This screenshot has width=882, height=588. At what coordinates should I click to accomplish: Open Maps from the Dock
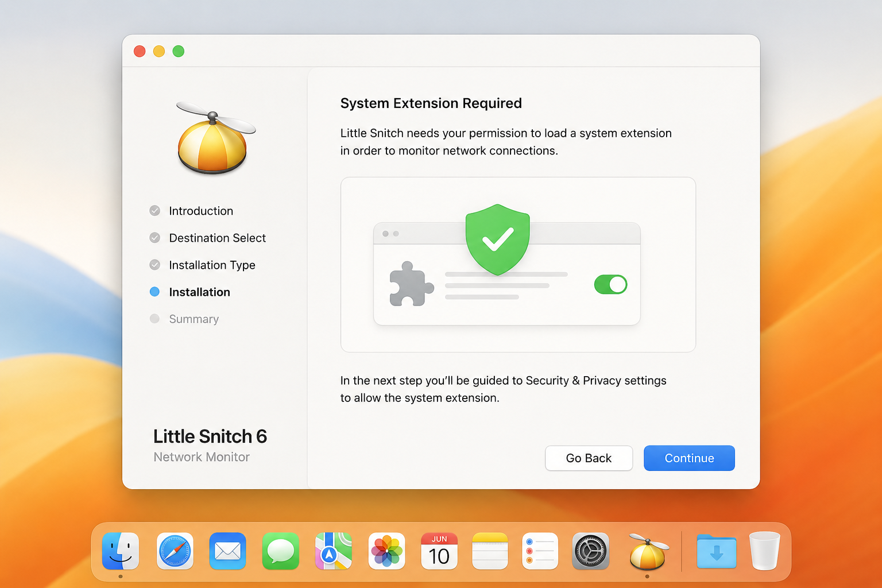click(334, 551)
